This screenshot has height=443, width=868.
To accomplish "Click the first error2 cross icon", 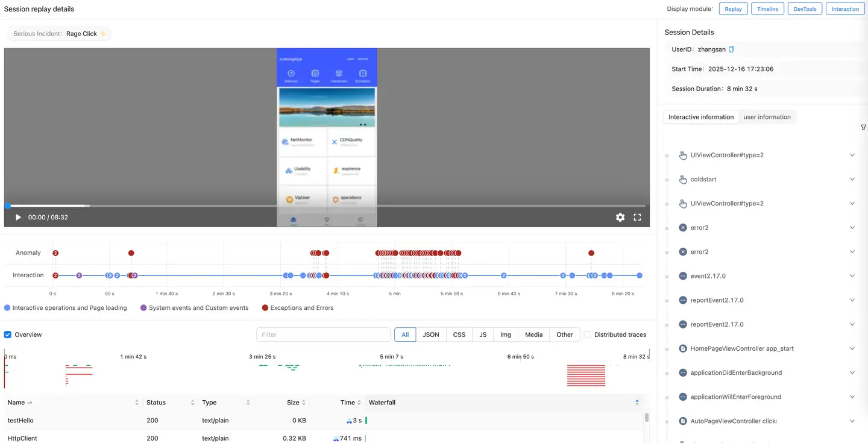I will coord(683,228).
